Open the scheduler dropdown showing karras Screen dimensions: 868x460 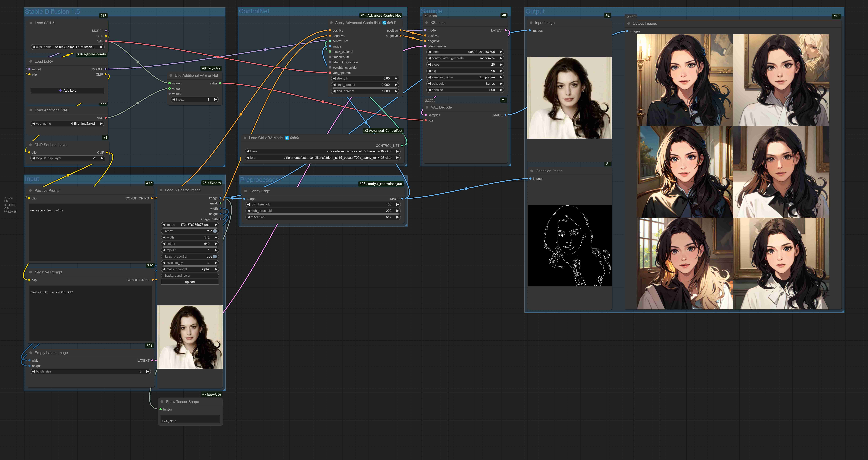465,84
